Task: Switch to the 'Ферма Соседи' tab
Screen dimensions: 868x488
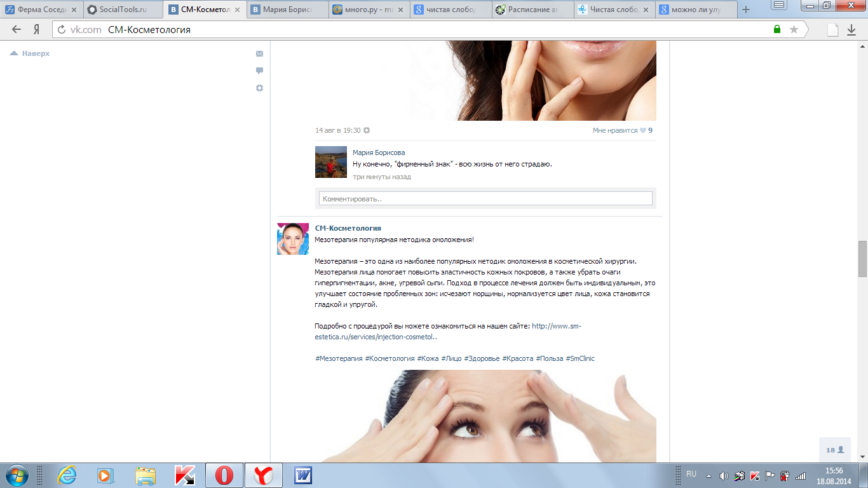Action: coord(42,10)
